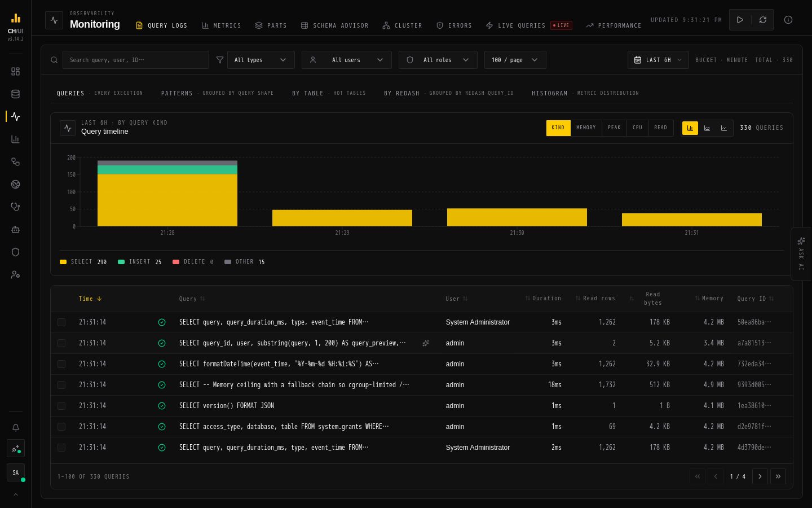Open the robot icon in the sidebar

click(x=15, y=229)
